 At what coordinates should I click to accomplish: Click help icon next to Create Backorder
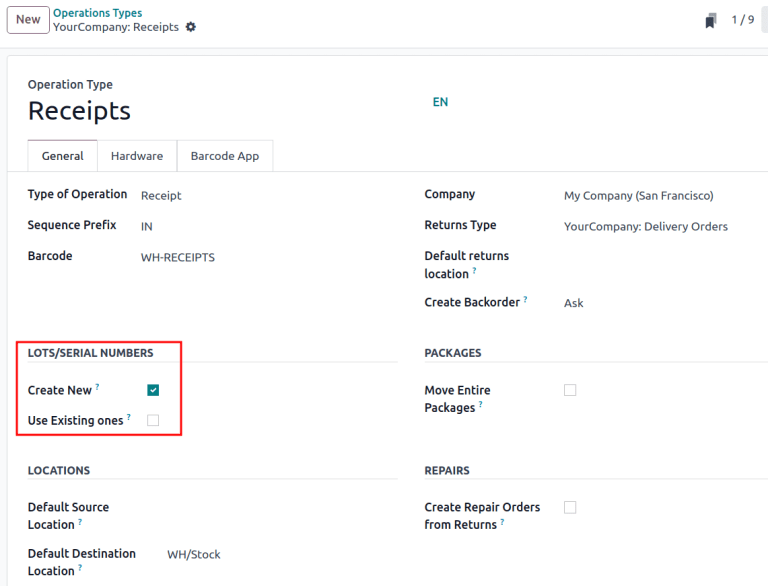(x=525, y=298)
